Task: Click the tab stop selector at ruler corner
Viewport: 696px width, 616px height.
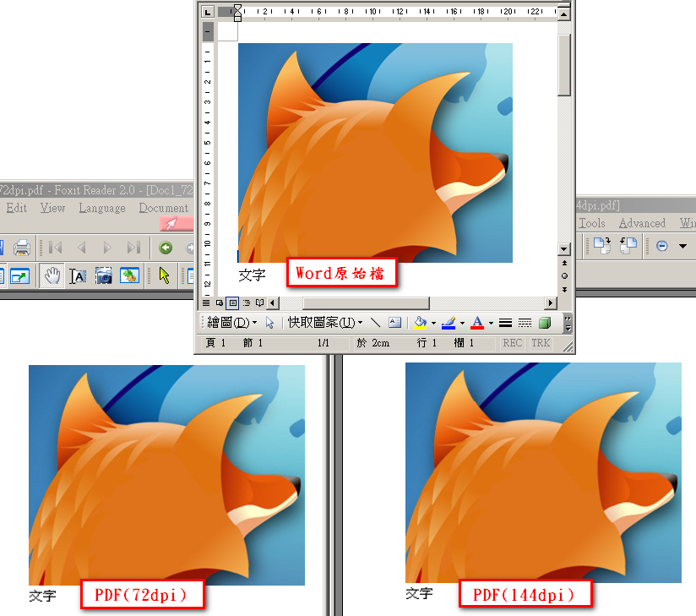Action: [x=208, y=12]
